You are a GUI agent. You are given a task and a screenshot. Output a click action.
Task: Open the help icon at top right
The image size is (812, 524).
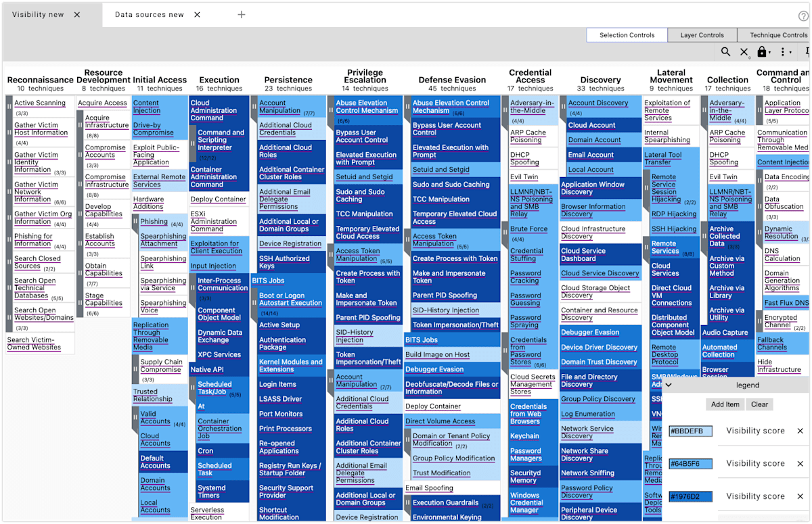click(803, 16)
